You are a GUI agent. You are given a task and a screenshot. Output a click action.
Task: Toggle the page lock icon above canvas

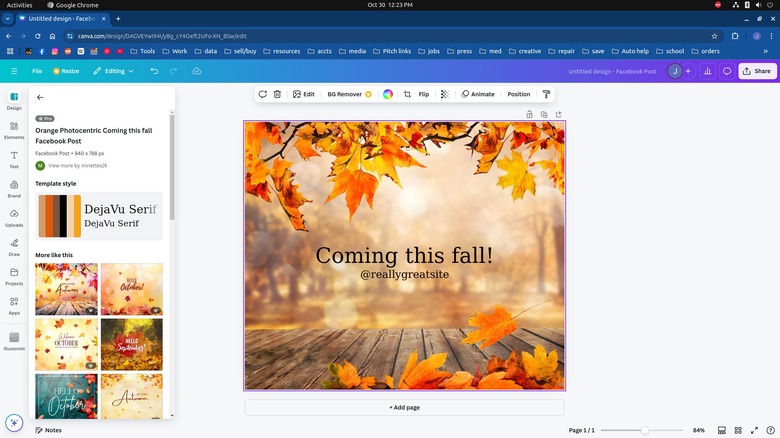[529, 114]
